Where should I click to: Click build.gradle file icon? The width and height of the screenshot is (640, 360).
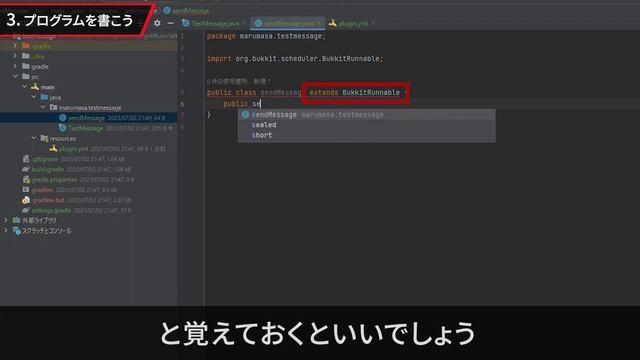(x=26, y=169)
